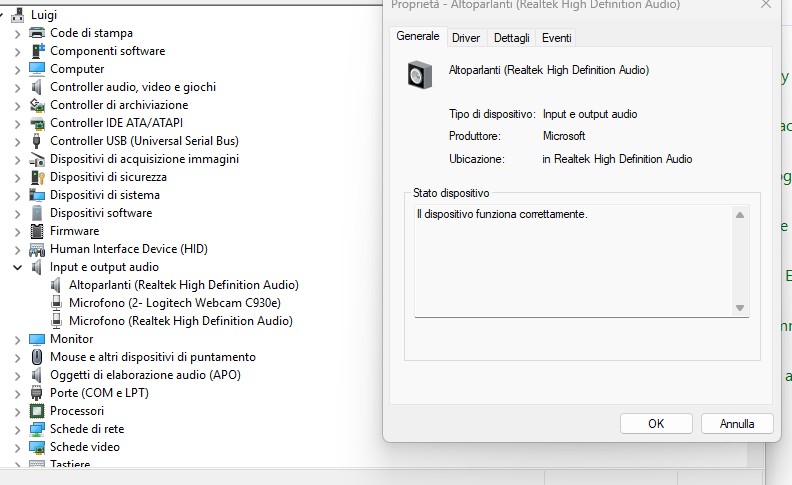The image size is (792, 485).
Task: Select the Schede di rete entry
Action: click(x=87, y=429)
